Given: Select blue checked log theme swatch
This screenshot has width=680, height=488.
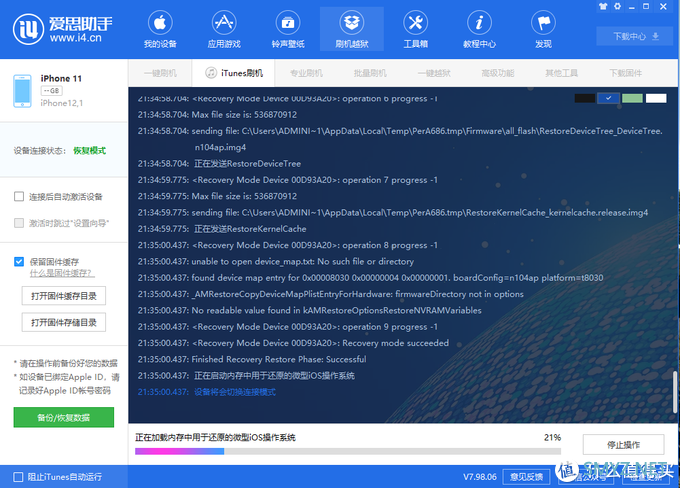Looking at the screenshot, I should coord(608,98).
